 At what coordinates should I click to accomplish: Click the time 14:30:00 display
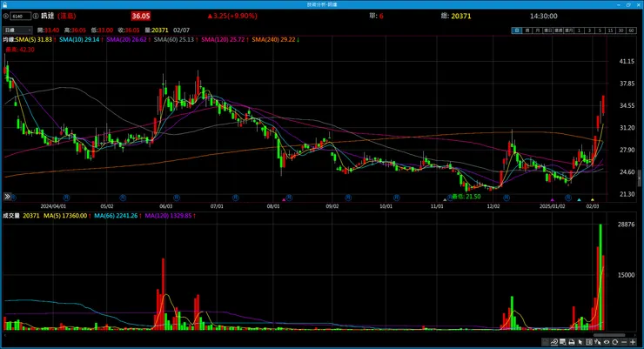pos(543,16)
